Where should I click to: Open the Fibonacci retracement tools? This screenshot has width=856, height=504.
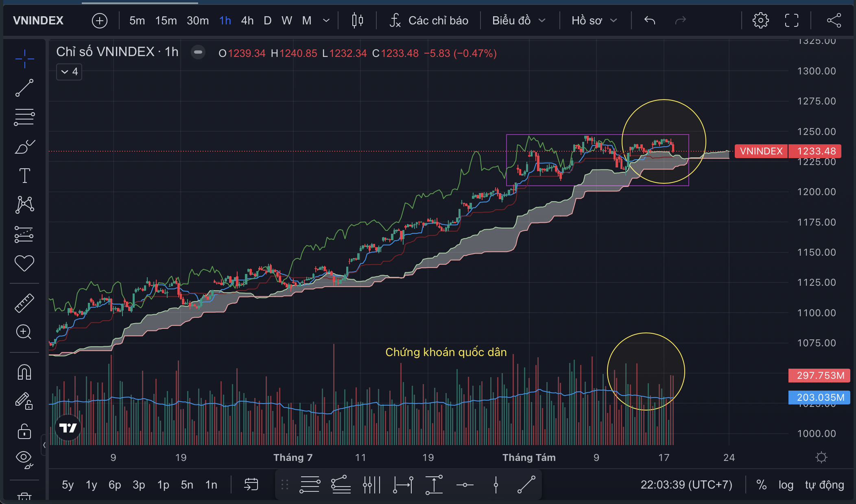[24, 117]
